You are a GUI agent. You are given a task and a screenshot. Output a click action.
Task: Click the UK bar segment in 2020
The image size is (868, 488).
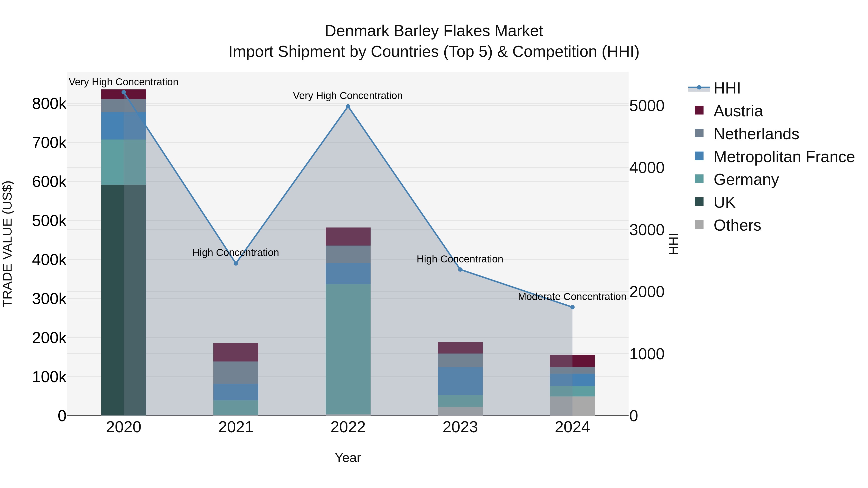124,300
